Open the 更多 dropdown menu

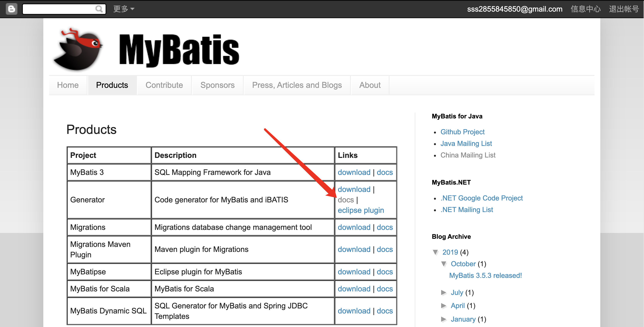(124, 9)
